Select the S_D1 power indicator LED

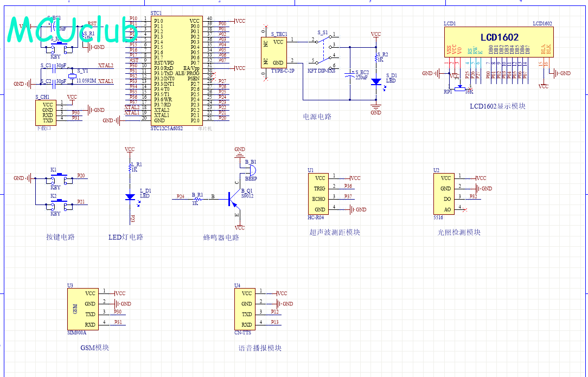(376, 81)
